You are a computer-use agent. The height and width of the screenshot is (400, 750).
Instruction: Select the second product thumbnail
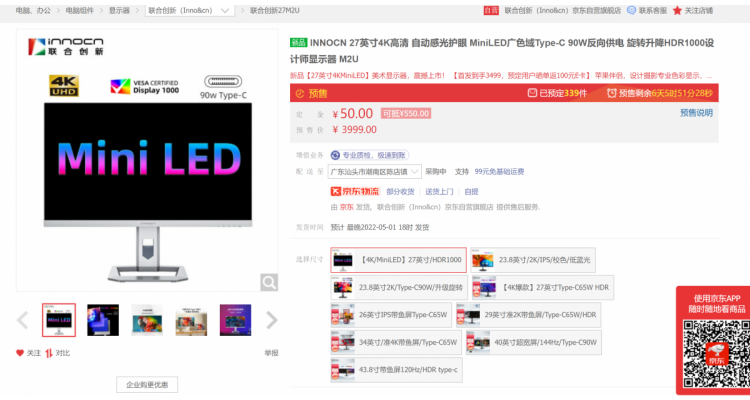pyautogui.click(x=103, y=320)
